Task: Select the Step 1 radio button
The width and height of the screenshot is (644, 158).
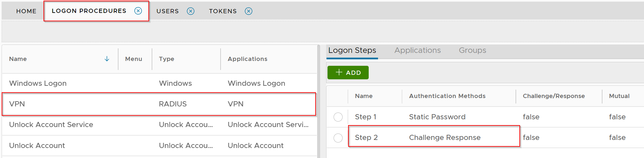Action: click(x=338, y=117)
